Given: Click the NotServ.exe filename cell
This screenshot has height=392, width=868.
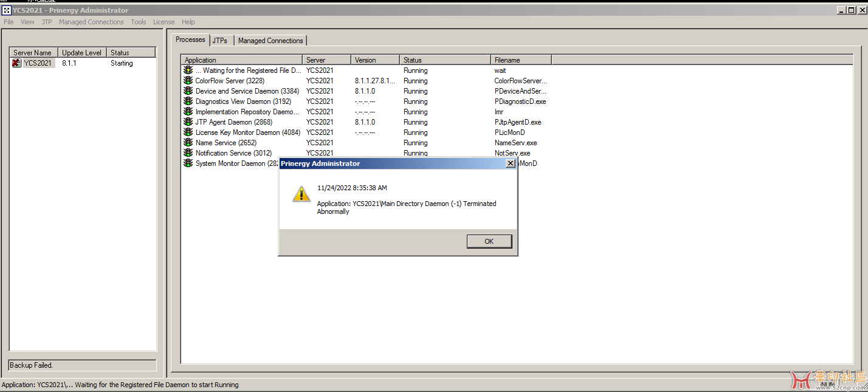Looking at the screenshot, I should [512, 153].
